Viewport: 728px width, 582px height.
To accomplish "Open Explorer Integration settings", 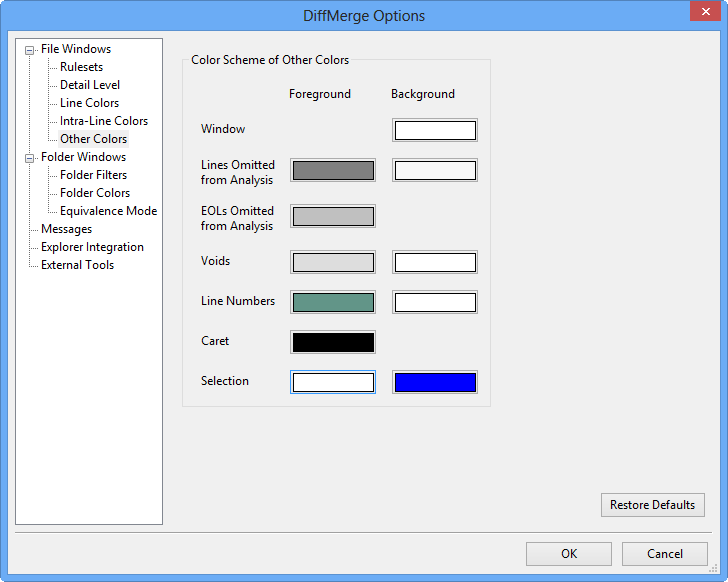I will [92, 247].
